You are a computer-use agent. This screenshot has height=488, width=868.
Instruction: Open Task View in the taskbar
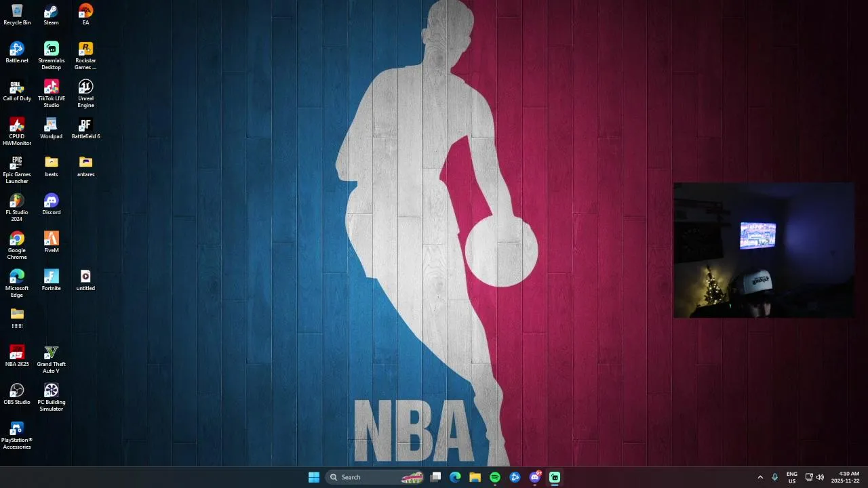436,477
